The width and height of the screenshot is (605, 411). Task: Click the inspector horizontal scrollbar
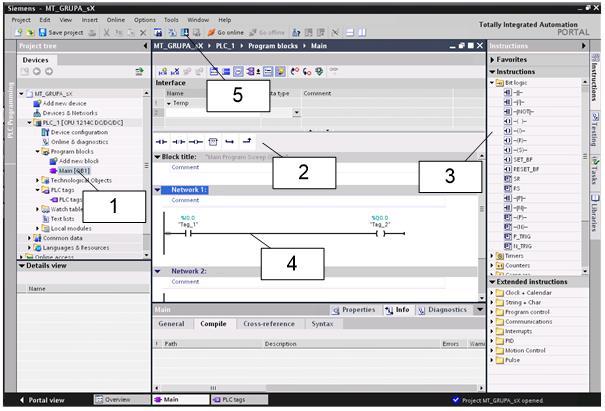319,388
